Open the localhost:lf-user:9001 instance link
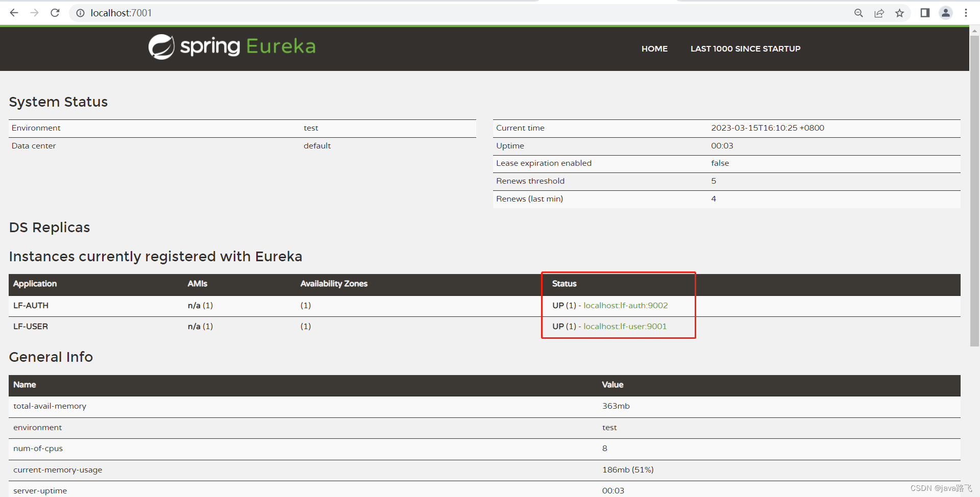The width and height of the screenshot is (980, 497). click(625, 327)
